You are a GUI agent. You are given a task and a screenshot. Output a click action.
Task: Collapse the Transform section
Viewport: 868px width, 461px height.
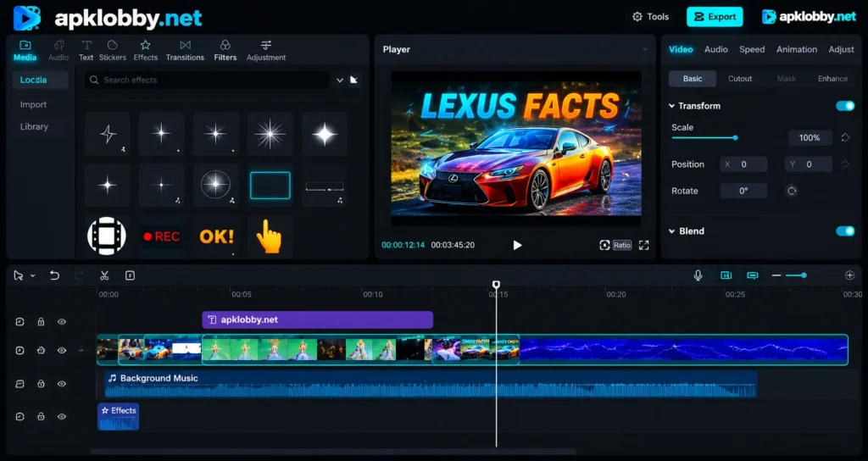pyautogui.click(x=672, y=106)
